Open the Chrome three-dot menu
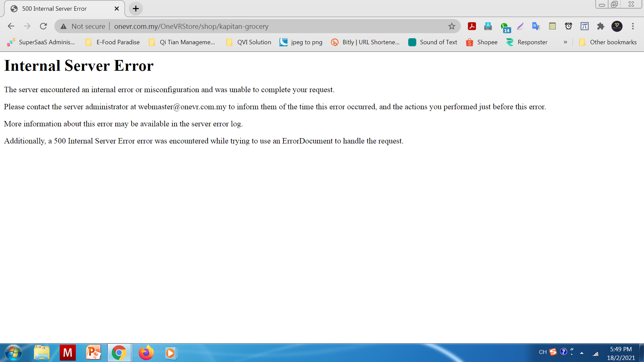 [633, 26]
